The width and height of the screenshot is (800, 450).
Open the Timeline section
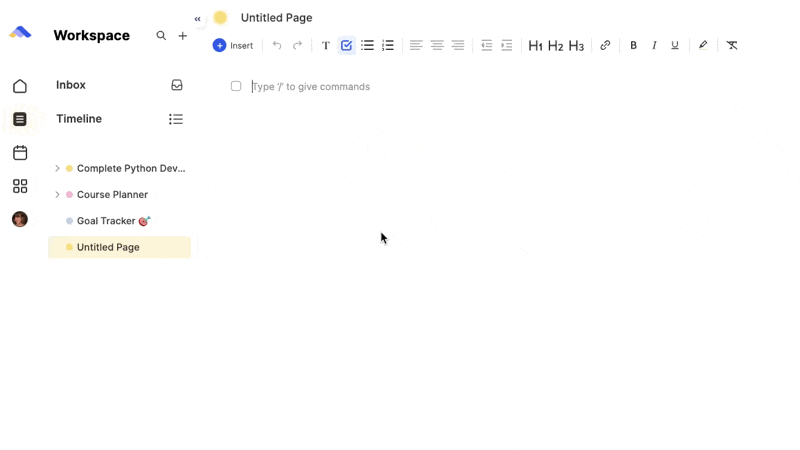click(79, 119)
